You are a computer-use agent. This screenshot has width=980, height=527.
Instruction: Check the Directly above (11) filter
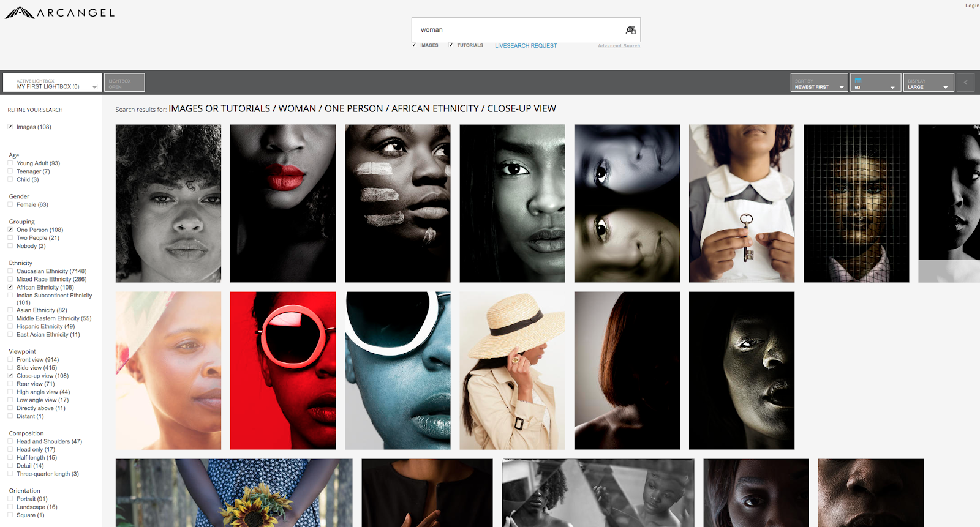10,408
